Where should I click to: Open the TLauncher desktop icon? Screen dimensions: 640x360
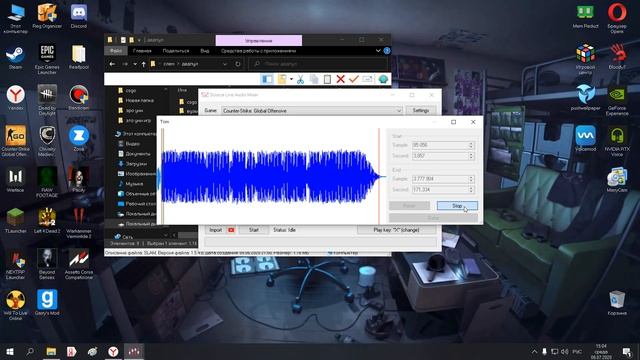click(15, 221)
